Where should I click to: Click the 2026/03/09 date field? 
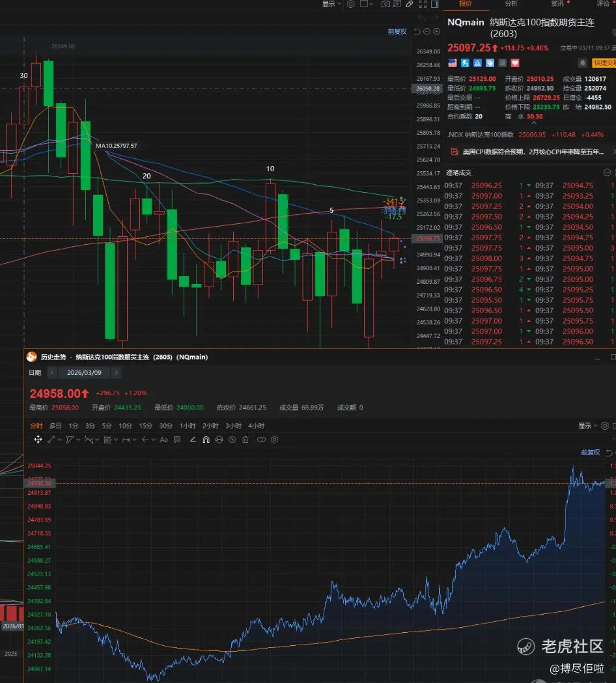(84, 372)
